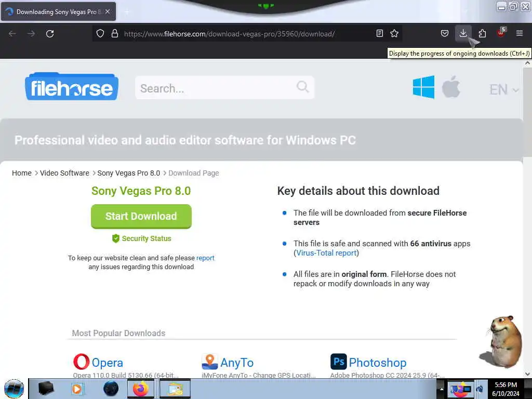Open the media player taskbar icon
Viewport: 532px width, 399px height.
[77, 389]
